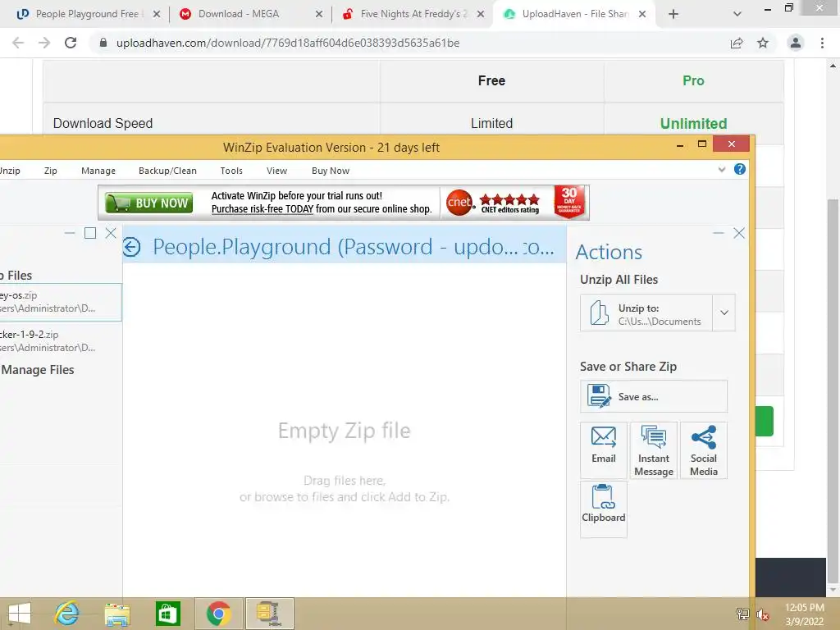Click the Pro column header
This screenshot has height=630, width=840.
(x=693, y=81)
